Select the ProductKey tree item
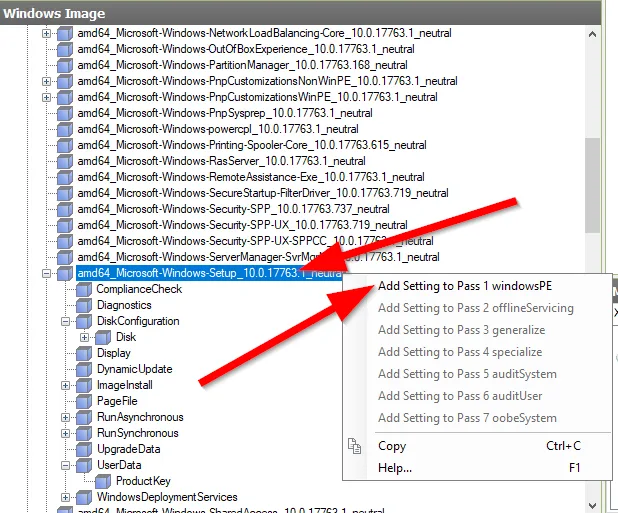The width and height of the screenshot is (618, 513). (x=143, y=481)
